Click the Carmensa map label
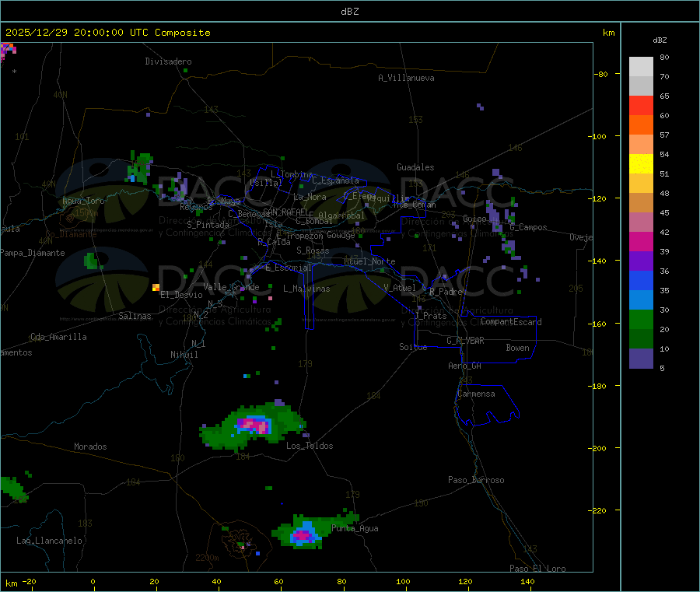The image size is (700, 592). (476, 394)
